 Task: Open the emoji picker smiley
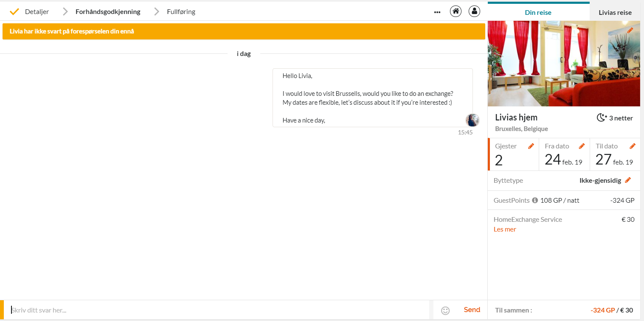pyautogui.click(x=445, y=310)
